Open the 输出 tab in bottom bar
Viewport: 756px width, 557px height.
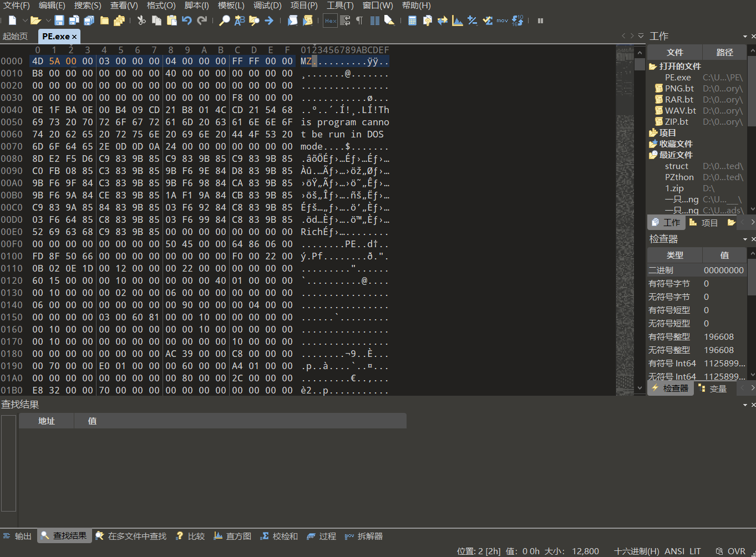[x=18, y=536]
